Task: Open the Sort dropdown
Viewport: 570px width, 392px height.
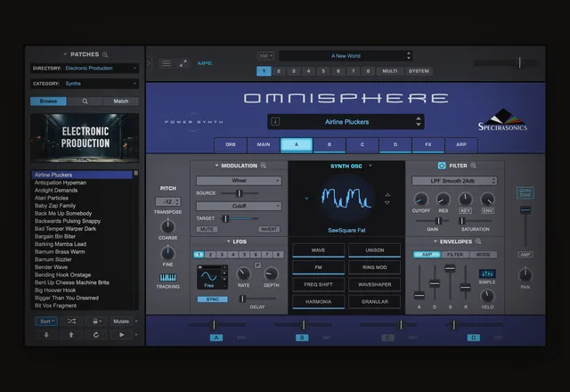Action: [x=46, y=321]
